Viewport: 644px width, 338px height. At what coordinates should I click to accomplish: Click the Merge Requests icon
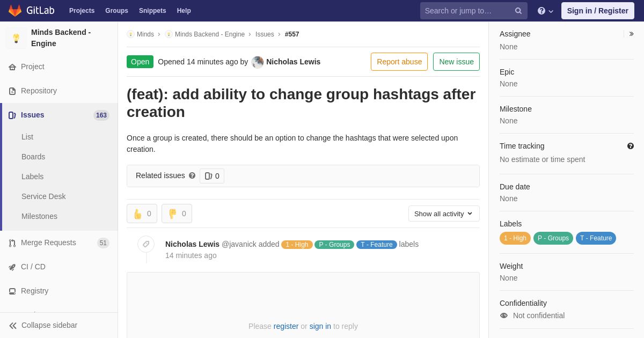pos(12,243)
